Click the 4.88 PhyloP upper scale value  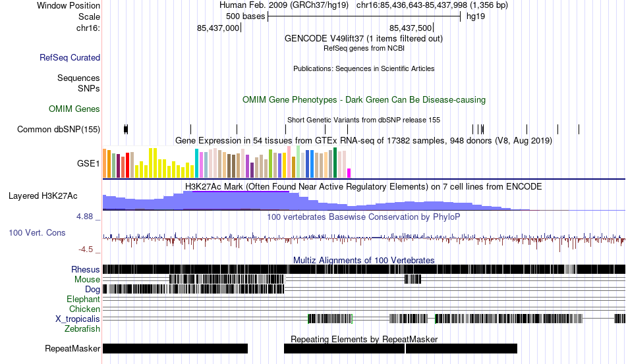coord(84,217)
